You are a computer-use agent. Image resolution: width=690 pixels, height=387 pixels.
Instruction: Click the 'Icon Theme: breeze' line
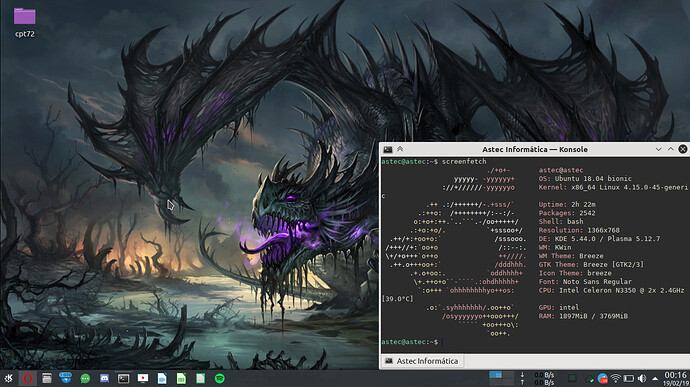click(x=575, y=273)
